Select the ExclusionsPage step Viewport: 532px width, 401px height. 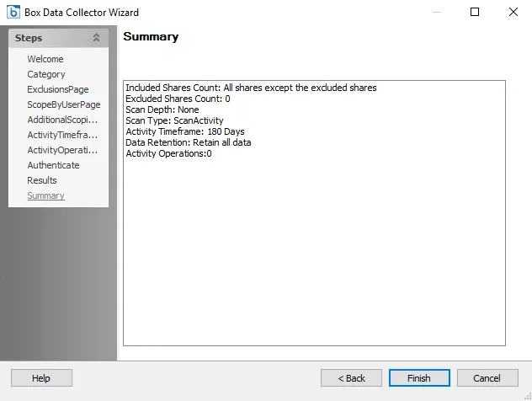click(58, 89)
